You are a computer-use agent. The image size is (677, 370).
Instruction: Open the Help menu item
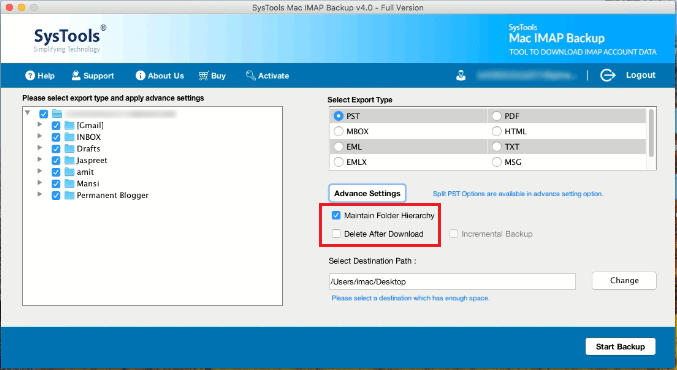40,76
